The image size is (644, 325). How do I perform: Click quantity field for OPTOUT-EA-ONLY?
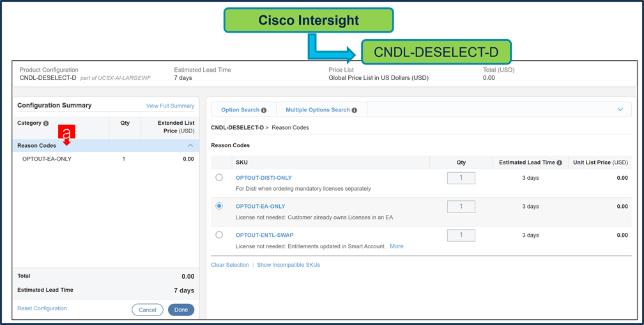point(461,207)
